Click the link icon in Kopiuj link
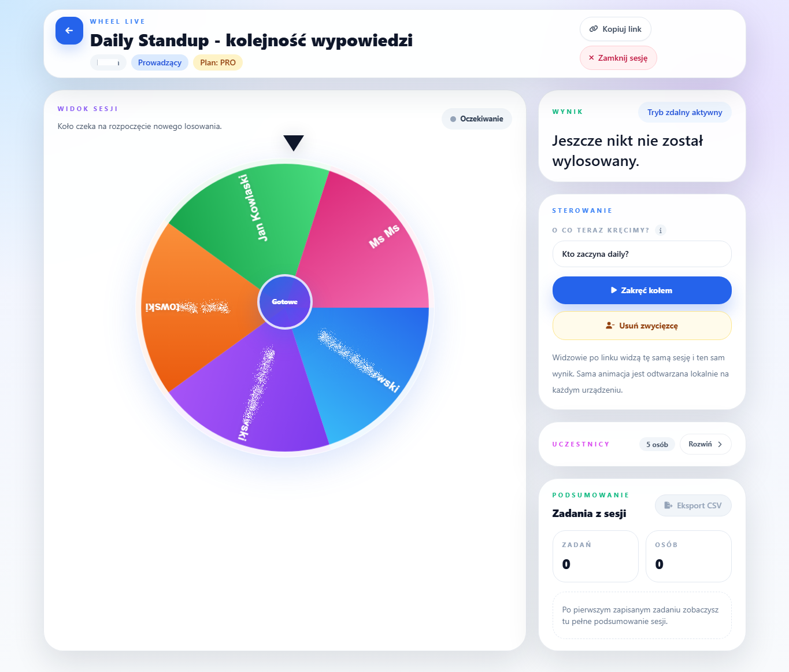Image resolution: width=789 pixels, height=672 pixels. [594, 29]
